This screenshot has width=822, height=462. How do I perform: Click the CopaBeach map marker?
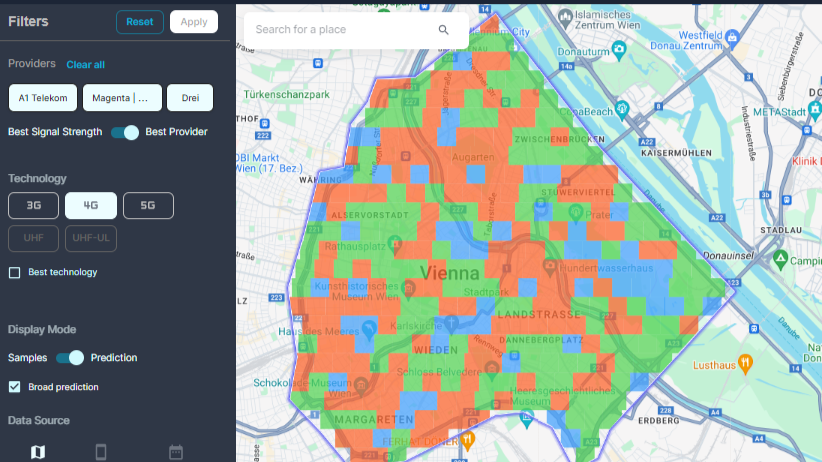tap(621, 110)
